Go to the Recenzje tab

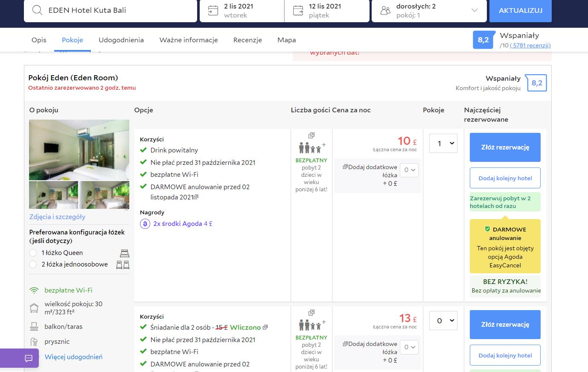pos(247,40)
